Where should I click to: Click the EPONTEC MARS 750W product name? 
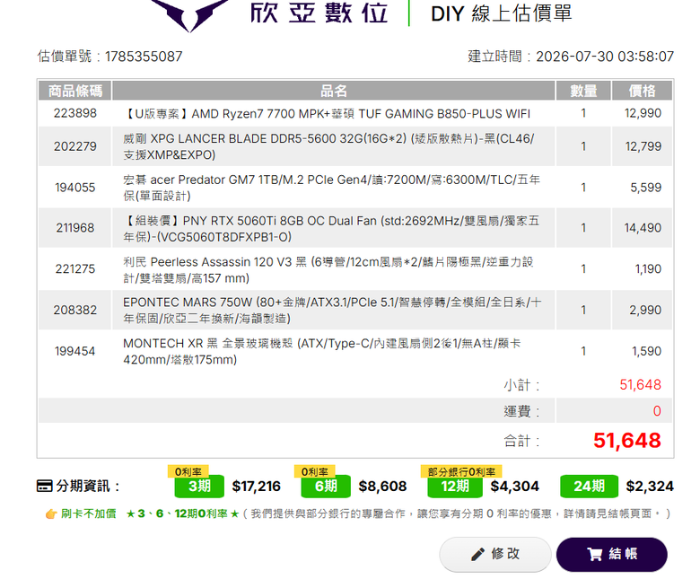click(332, 311)
